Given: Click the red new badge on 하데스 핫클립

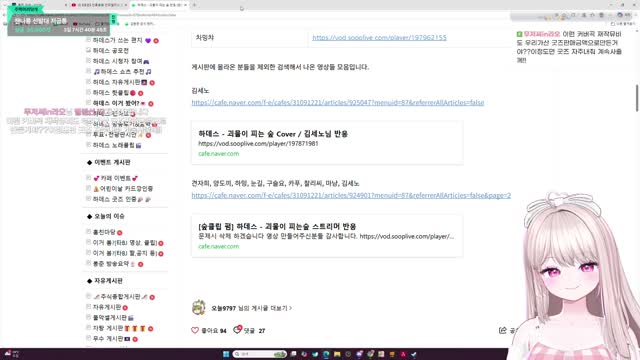Looking at the screenshot, I should point(140,93).
